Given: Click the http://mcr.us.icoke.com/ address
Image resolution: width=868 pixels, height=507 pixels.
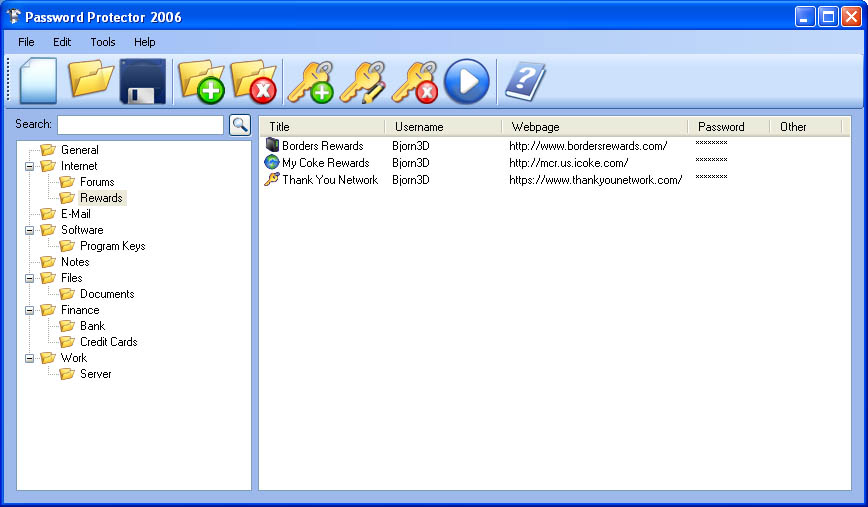Looking at the screenshot, I should point(569,163).
